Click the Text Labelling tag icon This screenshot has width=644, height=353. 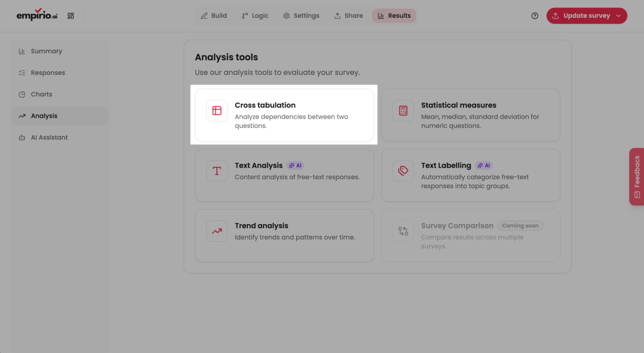point(404,171)
